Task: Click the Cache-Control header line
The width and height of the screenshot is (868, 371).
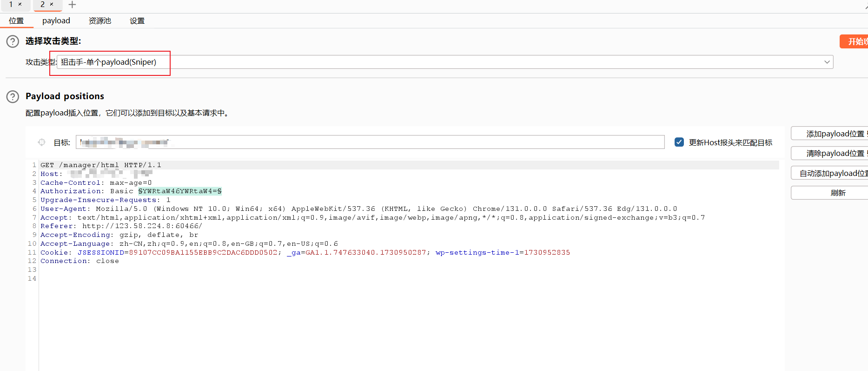Action: click(96, 183)
